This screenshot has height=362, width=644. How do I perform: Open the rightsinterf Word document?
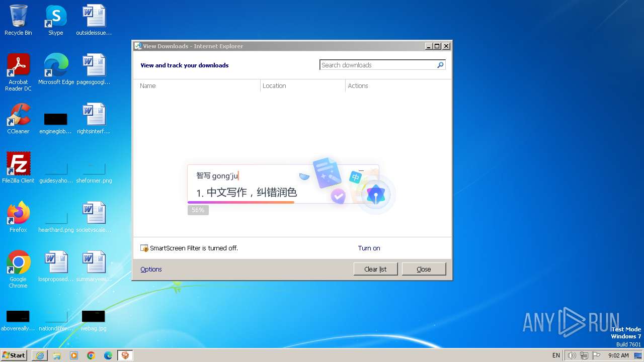(94, 119)
